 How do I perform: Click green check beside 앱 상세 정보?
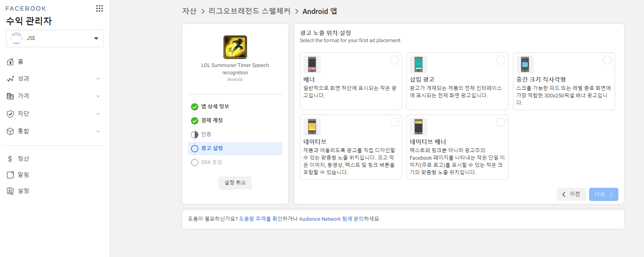[195, 107]
